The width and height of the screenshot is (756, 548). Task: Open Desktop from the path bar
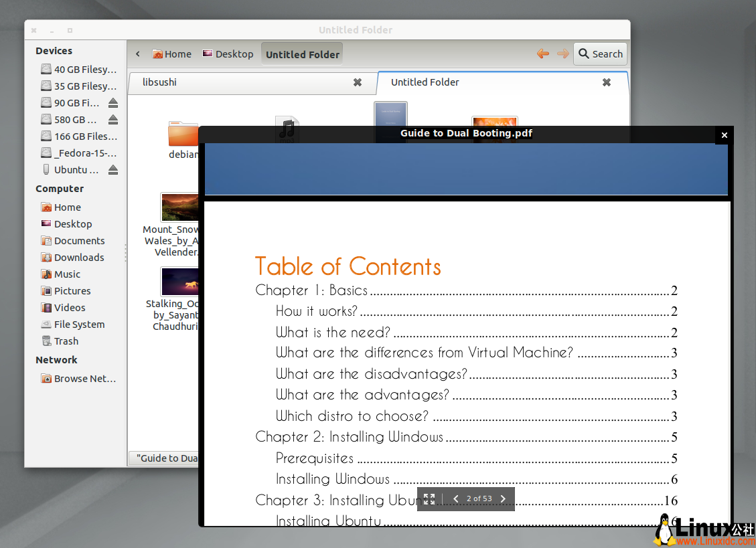tap(228, 54)
